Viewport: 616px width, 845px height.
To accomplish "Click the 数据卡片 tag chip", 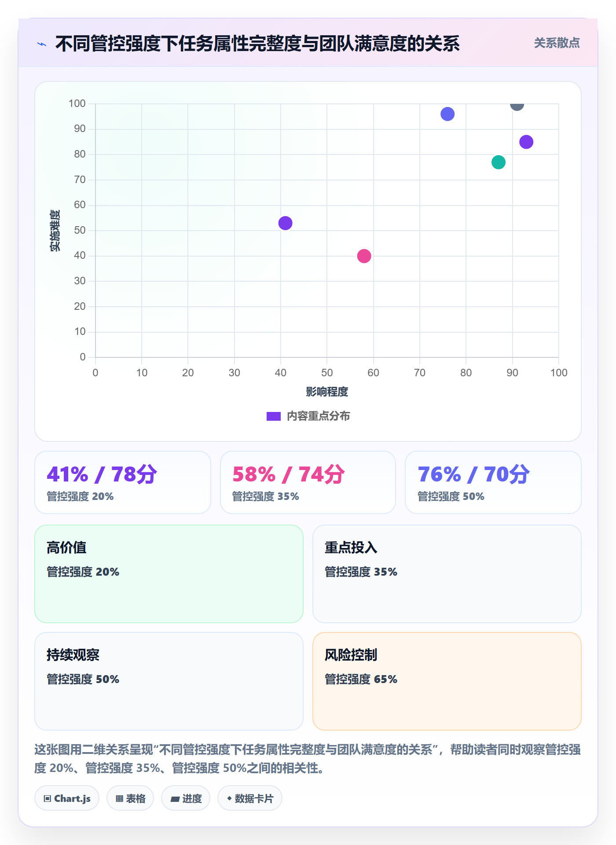I will click(x=250, y=798).
